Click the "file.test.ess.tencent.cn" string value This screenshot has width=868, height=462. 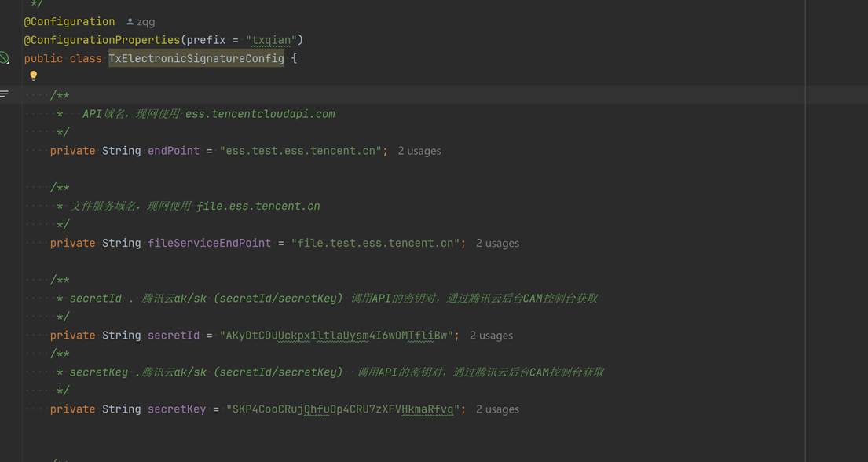[375, 244]
